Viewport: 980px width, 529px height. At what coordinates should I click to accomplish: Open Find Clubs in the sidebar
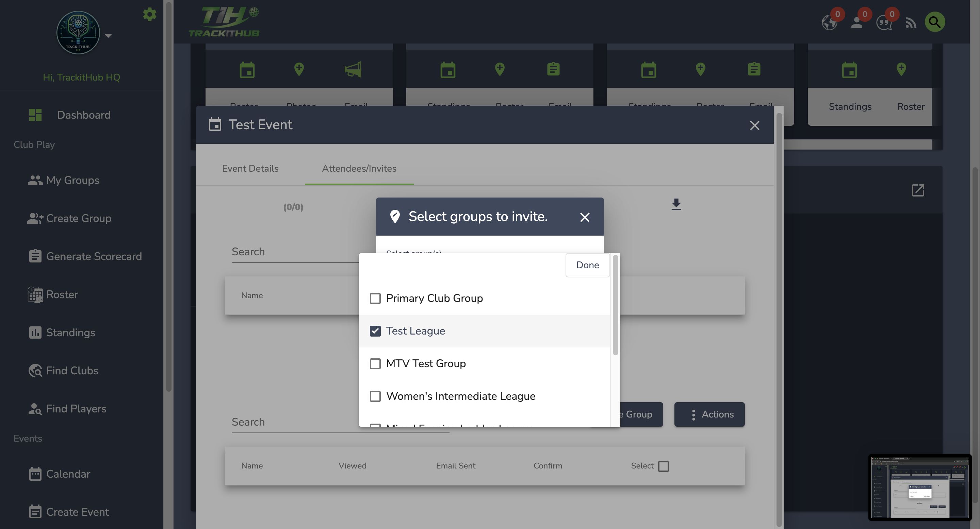pos(72,370)
